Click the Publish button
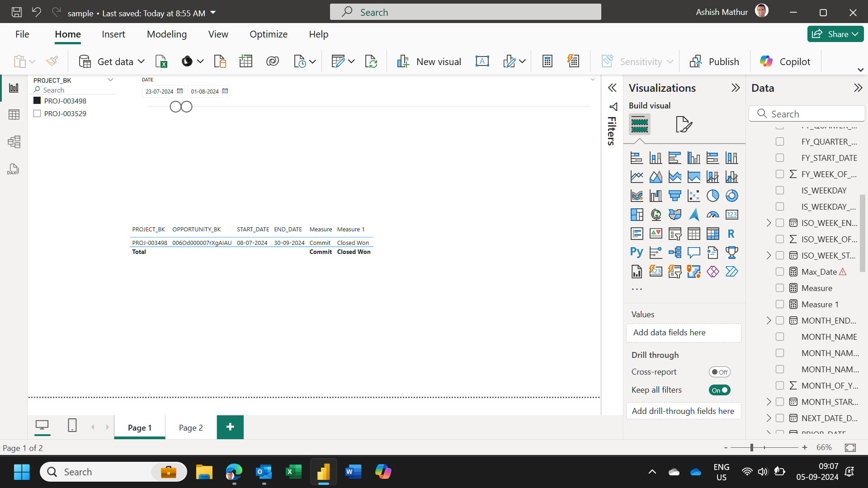868x488 pixels. [715, 61]
